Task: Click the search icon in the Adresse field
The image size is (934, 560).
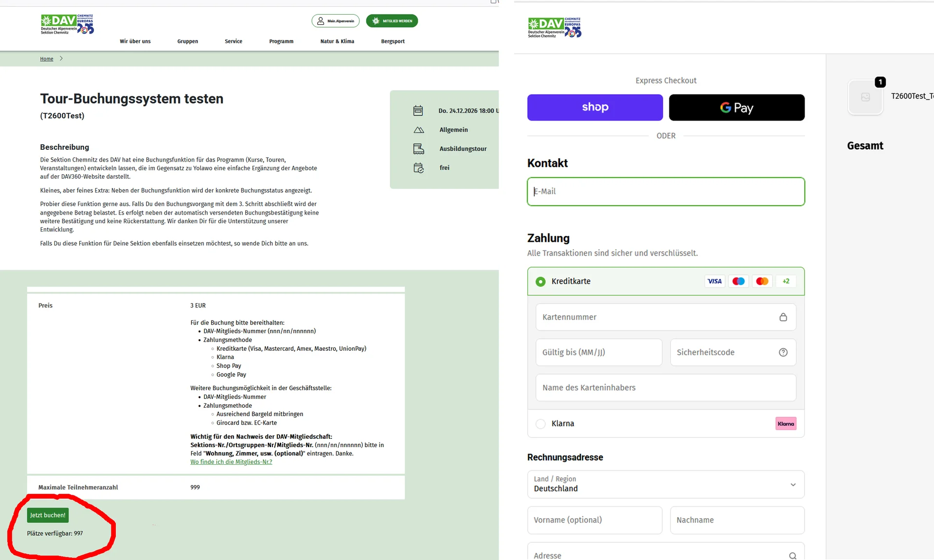Action: [x=792, y=555]
